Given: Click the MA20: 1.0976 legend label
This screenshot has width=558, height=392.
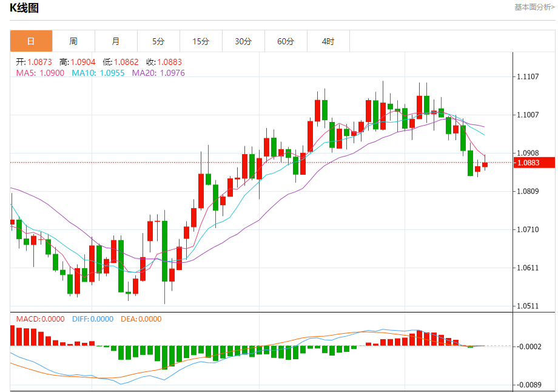Looking at the screenshot, I should tap(158, 73).
